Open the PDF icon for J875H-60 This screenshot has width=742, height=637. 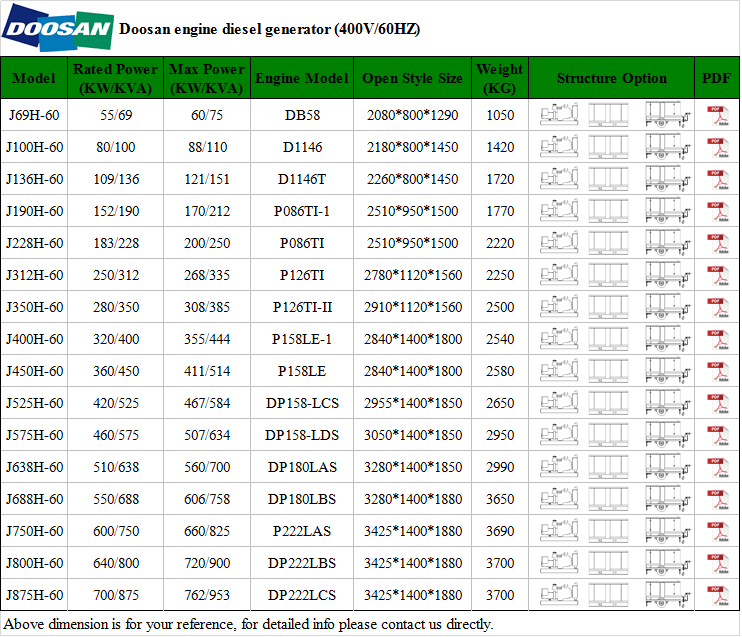pos(718,595)
